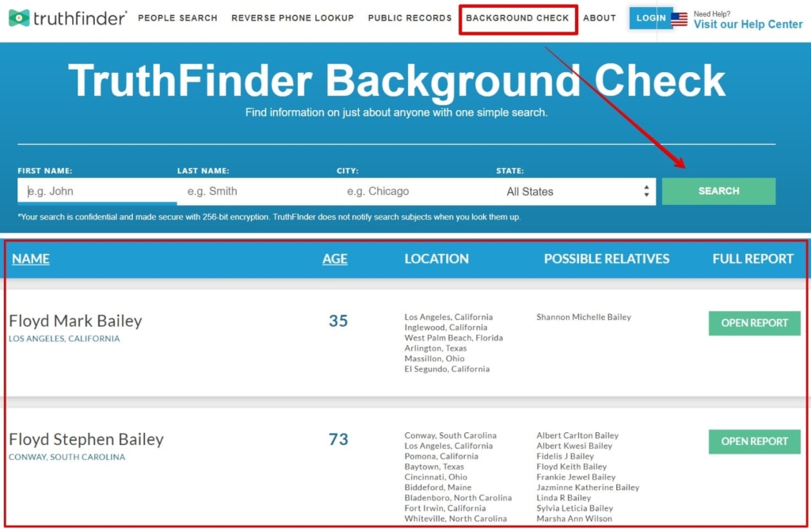Image resolution: width=811 pixels, height=532 pixels.
Task: Click relative 'Sylvia Leticia Bailey'
Action: pos(575,508)
